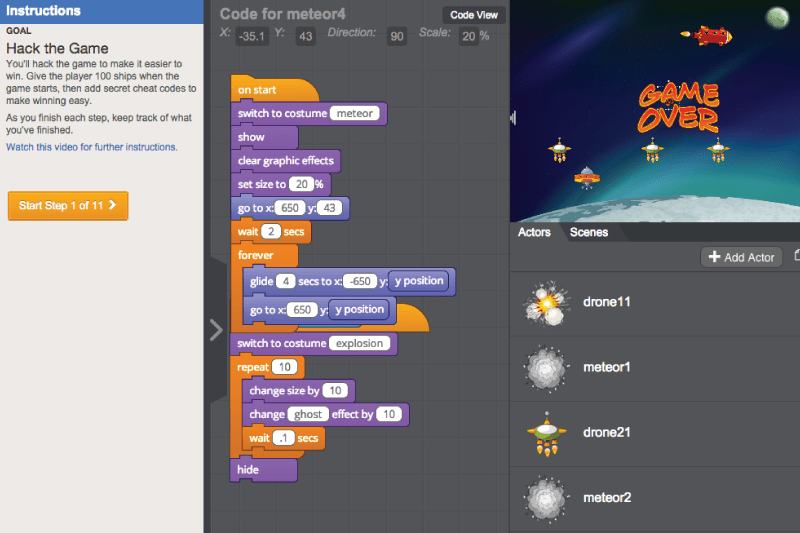Click the meteor1 actor name
800x533 pixels.
coord(607,367)
